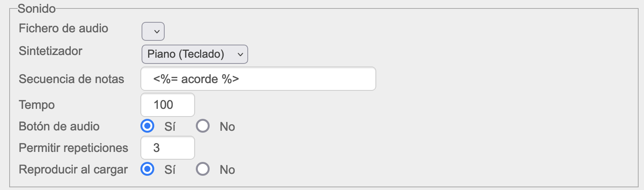Select the Sí radio circle for Botón de audio
Screen dimensions: 644x190
(147, 126)
